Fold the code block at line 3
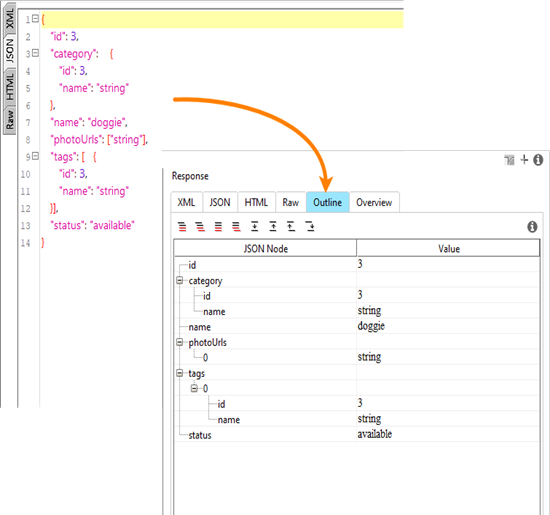550x515 pixels. (35, 53)
